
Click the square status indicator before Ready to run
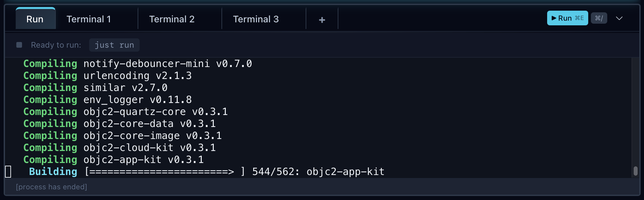click(19, 44)
